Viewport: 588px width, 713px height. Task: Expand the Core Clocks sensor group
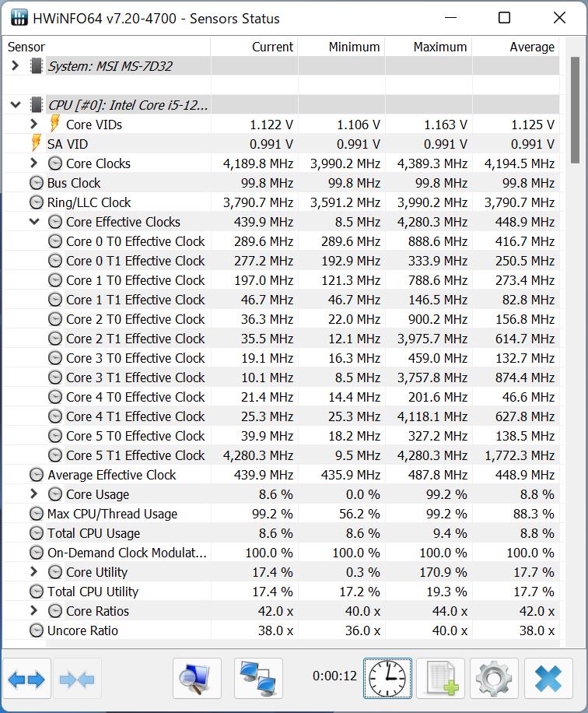pyautogui.click(x=33, y=163)
